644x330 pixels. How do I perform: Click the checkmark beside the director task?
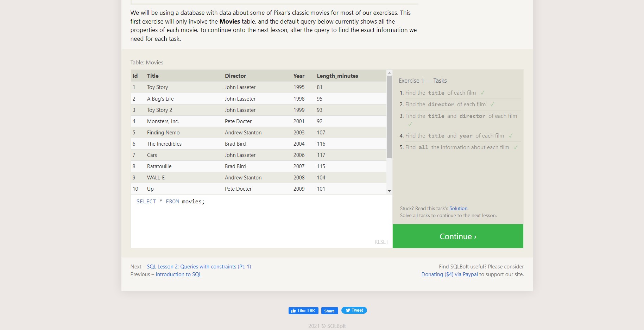[492, 104]
